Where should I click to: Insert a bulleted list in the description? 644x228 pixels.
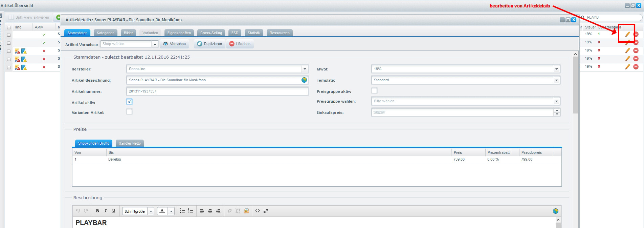tap(182, 211)
